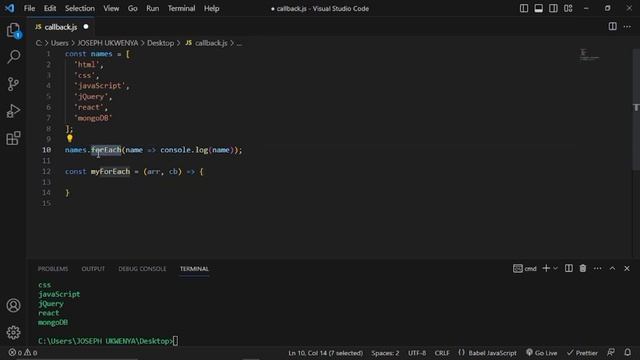Click line number 10 in the gutter
This screenshot has height=360, width=640.
[x=47, y=150]
